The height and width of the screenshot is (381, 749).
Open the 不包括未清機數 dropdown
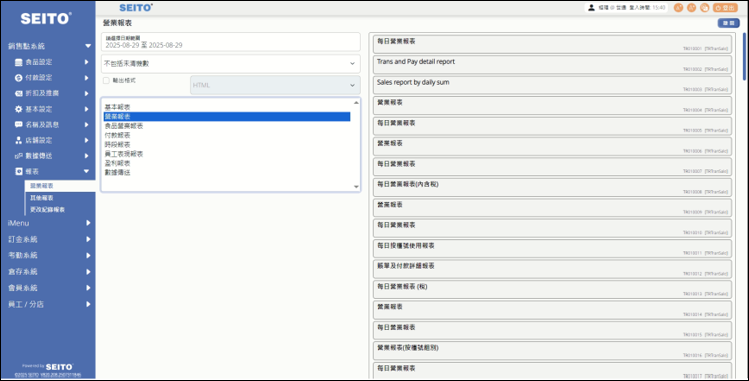point(231,64)
